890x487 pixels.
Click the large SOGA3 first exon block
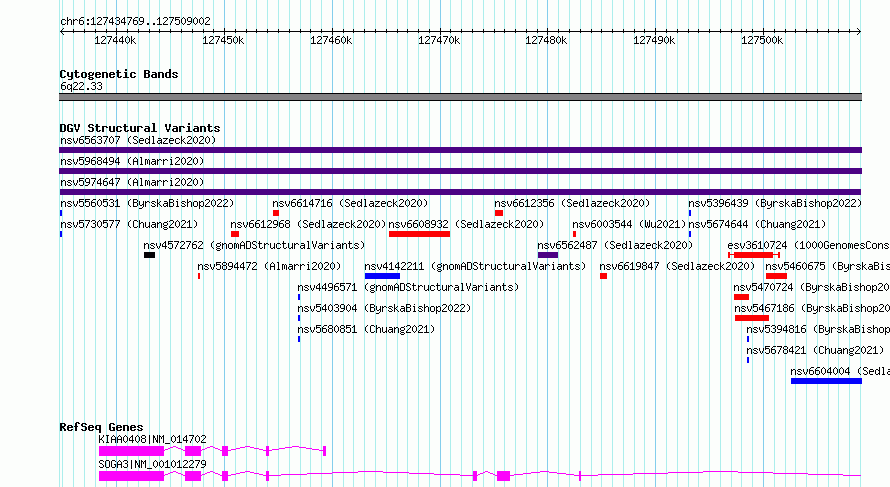point(131,476)
